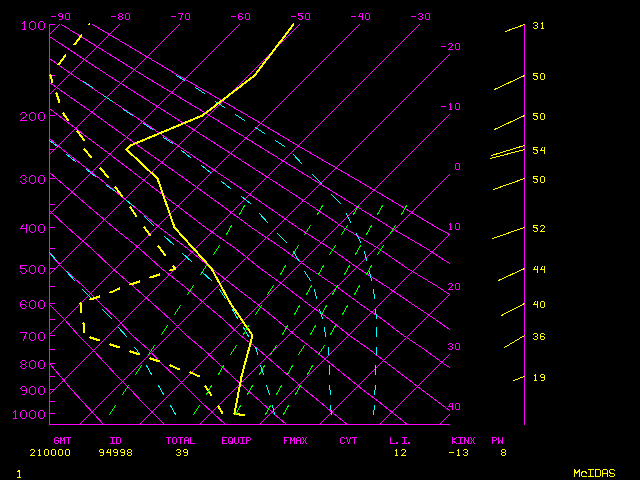Click the 500 pressure level label
This screenshot has height=480, width=640.
(33, 269)
